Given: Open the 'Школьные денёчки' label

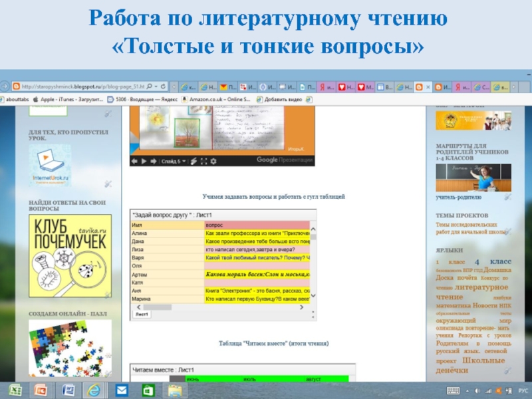Looking at the screenshot, I should click(x=470, y=365).
